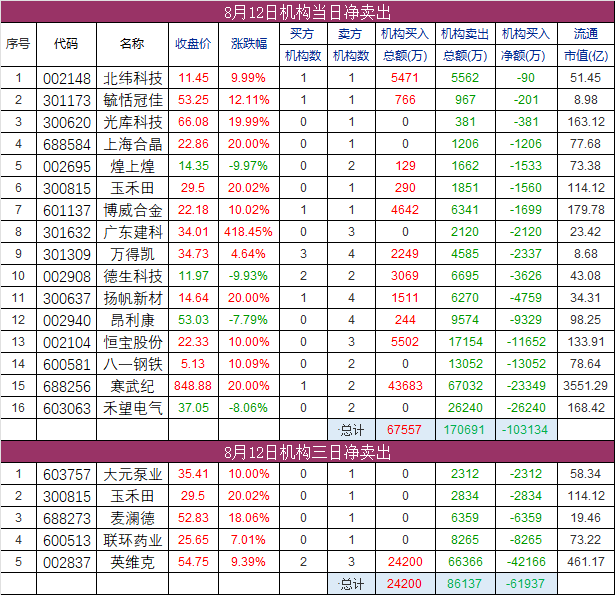The height and width of the screenshot is (595, 615).
Task: Click net amount -26240
Action: tap(526, 408)
